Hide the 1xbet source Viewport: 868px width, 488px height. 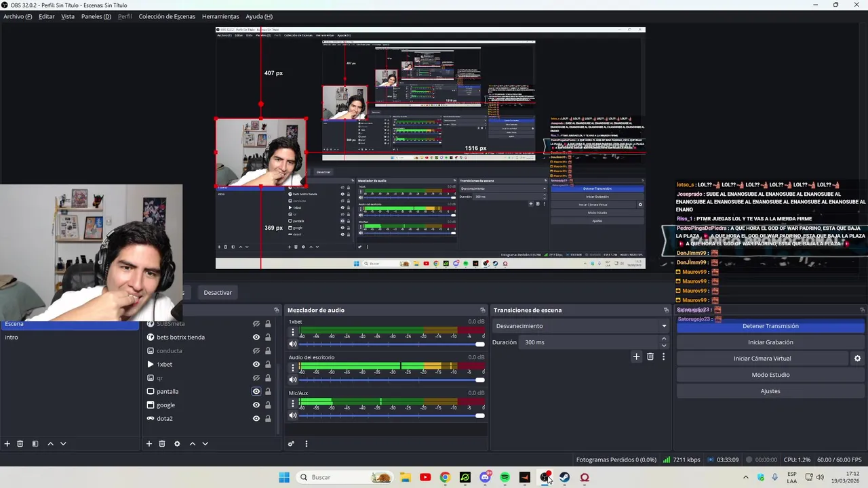point(256,364)
